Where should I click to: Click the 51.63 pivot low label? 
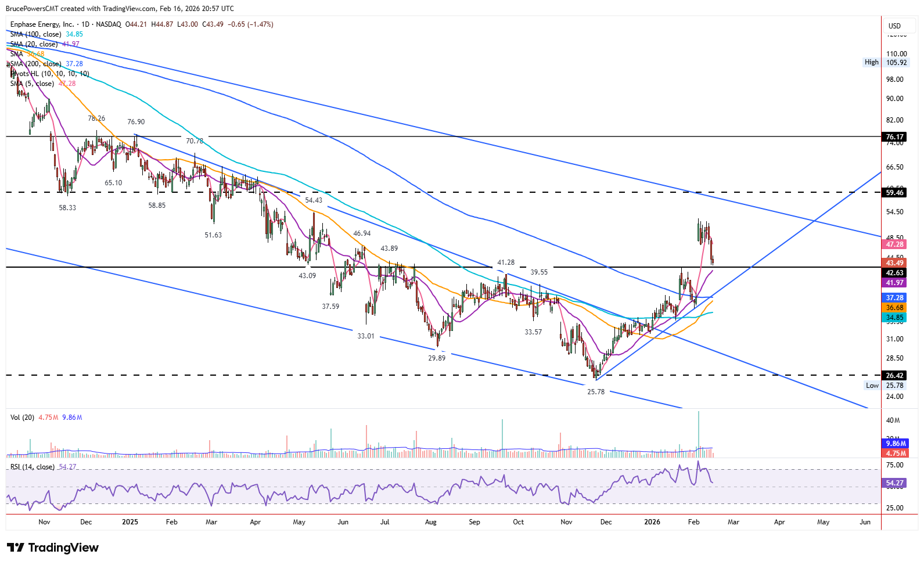pos(213,235)
